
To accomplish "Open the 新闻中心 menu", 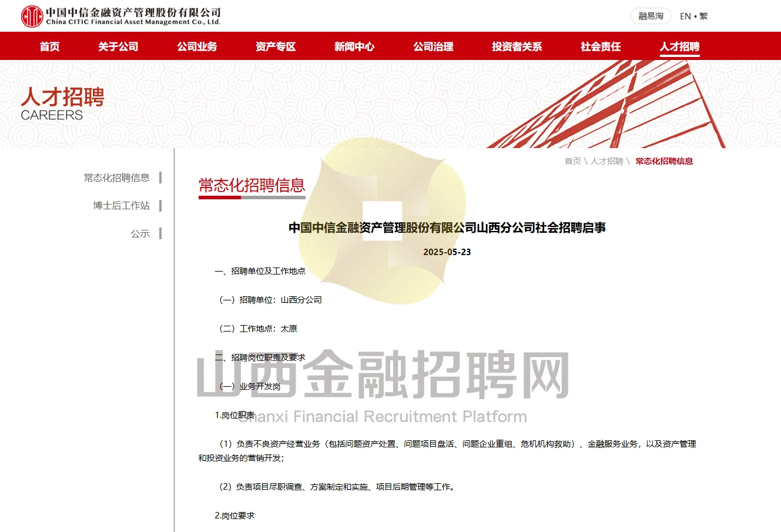I will pos(354,46).
